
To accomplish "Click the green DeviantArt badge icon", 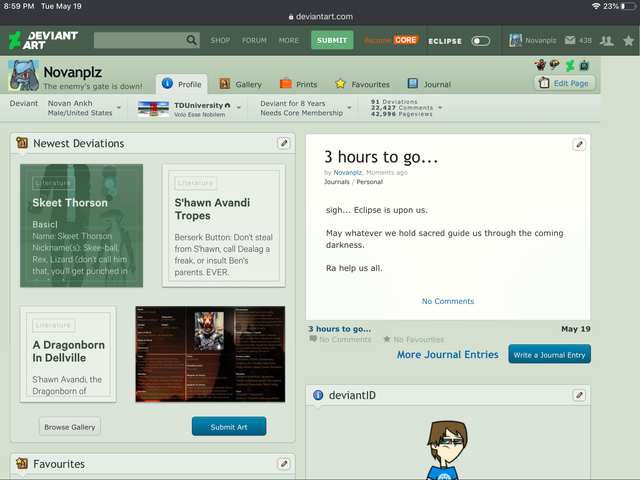I will pos(570,64).
